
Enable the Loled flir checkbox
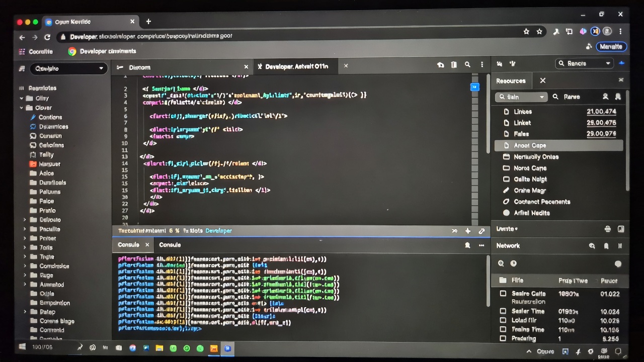pos(503,320)
